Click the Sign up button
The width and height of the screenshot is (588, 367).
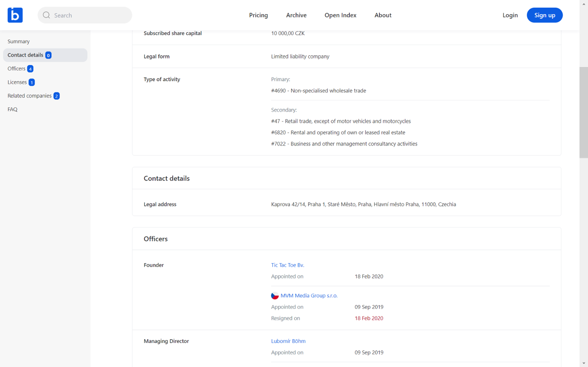pyautogui.click(x=544, y=15)
